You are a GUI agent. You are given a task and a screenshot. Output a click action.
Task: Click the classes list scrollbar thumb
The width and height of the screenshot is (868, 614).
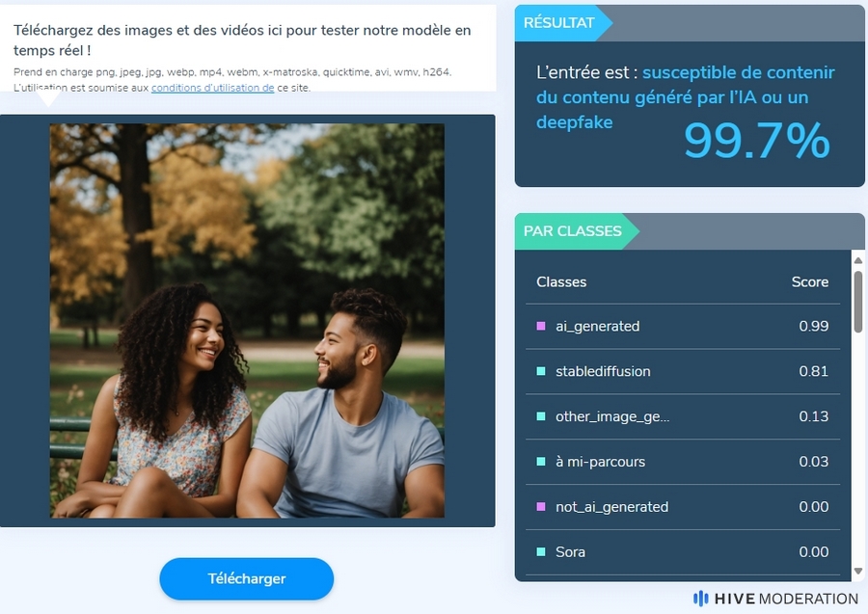(x=858, y=302)
